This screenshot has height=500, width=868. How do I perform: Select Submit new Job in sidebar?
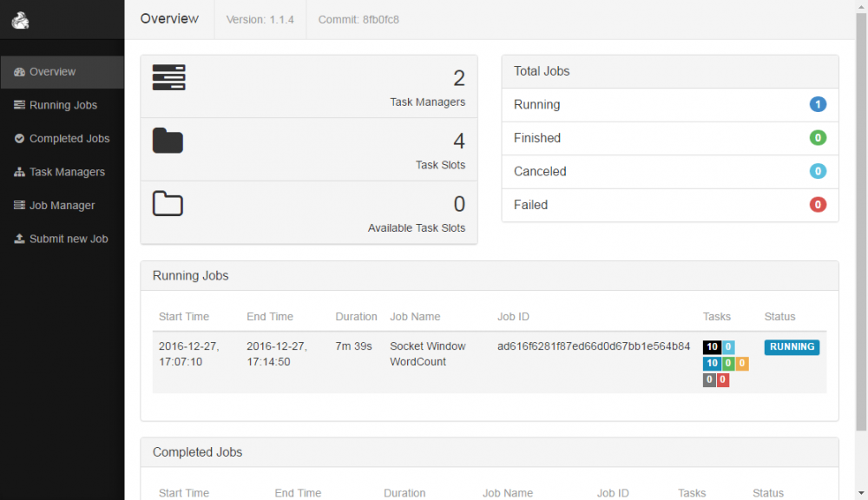point(69,239)
